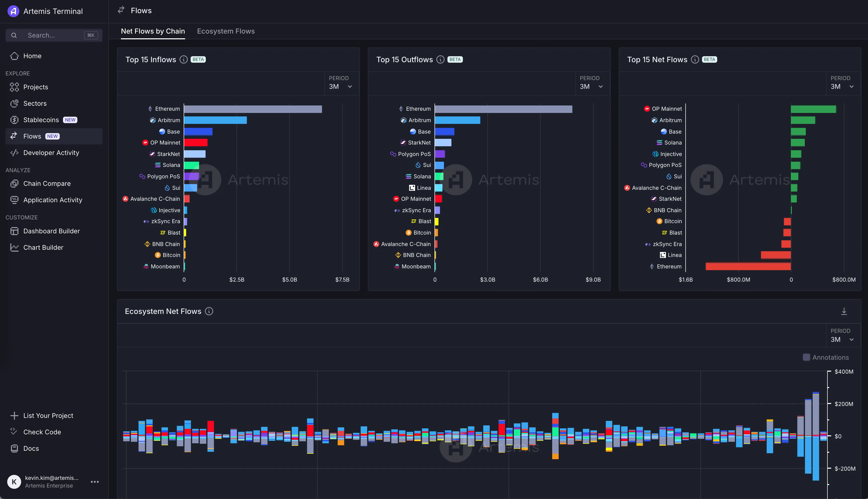Download the Ecosystem Net Flows chart data
This screenshot has height=499, width=868.
click(x=844, y=311)
